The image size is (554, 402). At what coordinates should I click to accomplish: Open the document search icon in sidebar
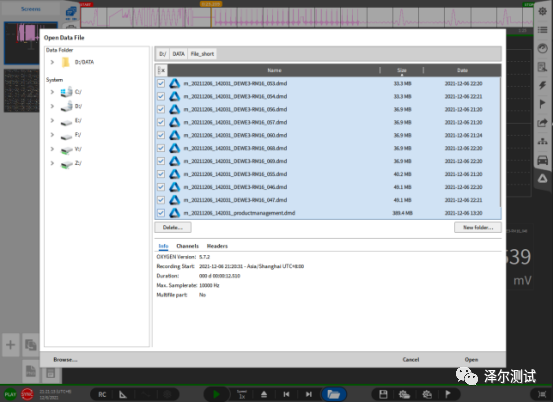coord(542,66)
